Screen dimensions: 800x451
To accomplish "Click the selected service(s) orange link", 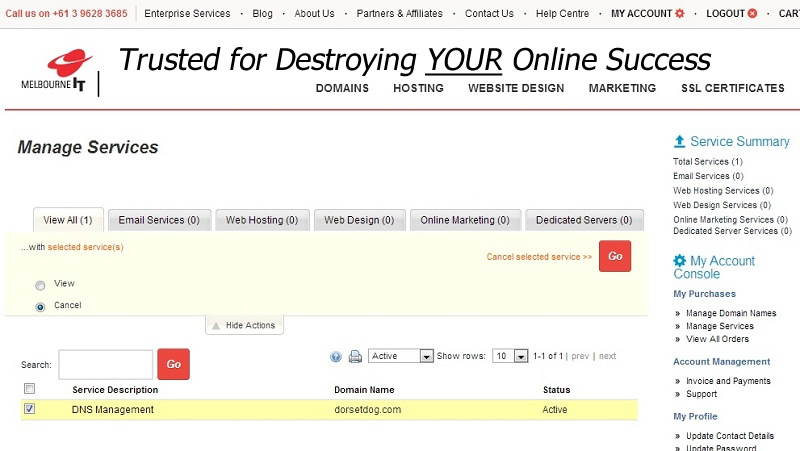I will pos(86,247).
